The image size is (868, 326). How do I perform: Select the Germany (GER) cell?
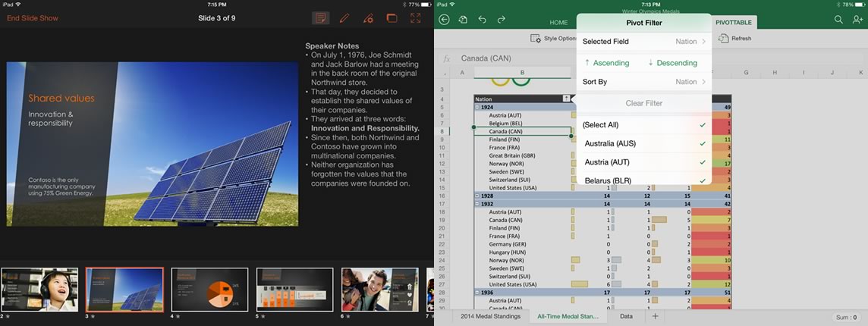522,244
